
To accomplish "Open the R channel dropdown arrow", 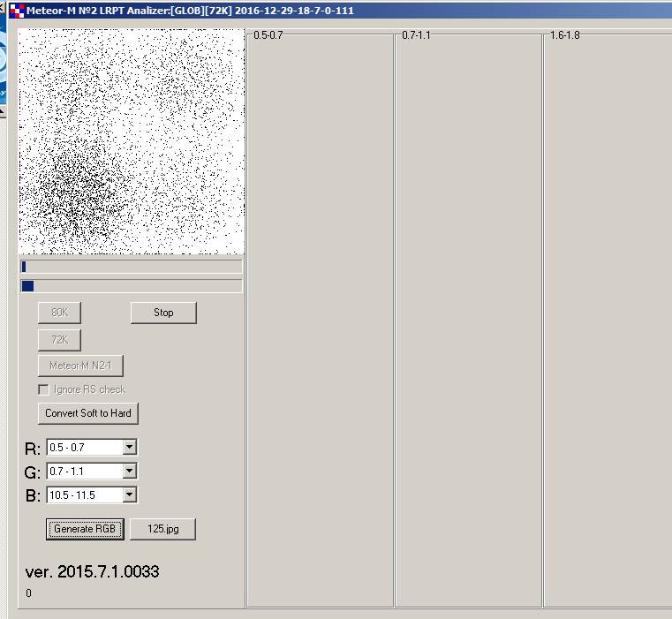I will 129,448.
